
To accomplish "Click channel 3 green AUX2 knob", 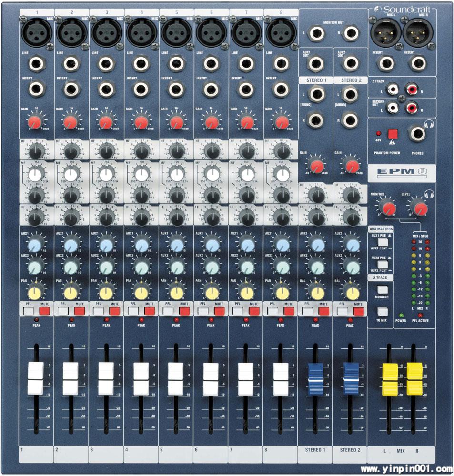I will tap(106, 267).
